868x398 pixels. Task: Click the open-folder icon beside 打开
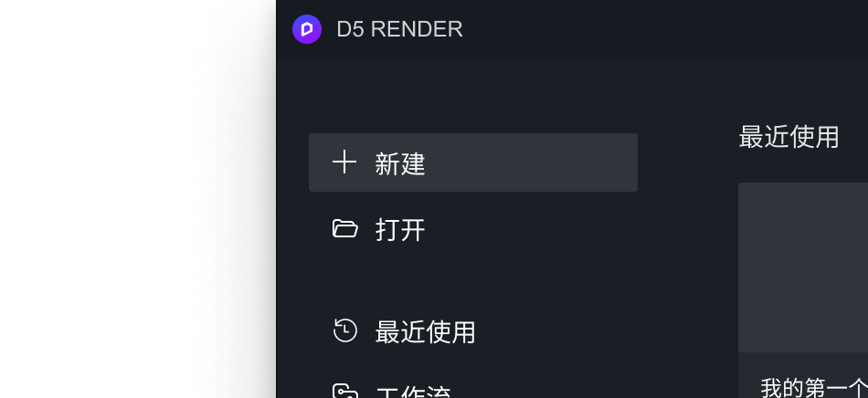pos(344,228)
